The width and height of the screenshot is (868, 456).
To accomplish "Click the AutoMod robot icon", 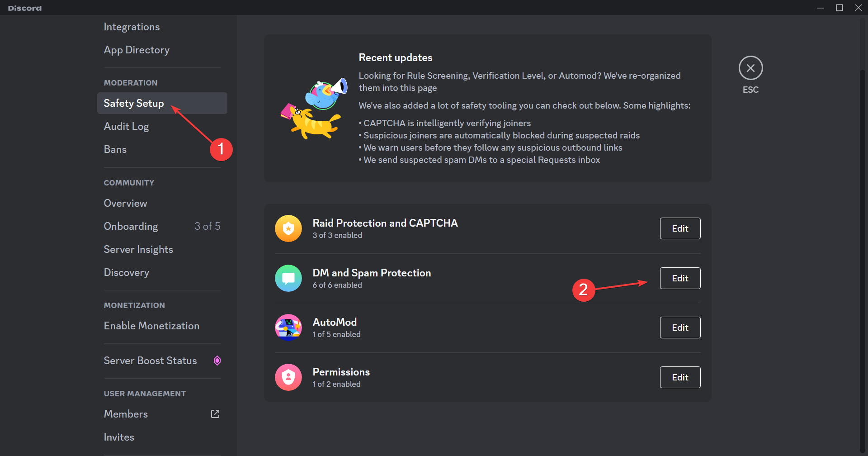I will (x=288, y=328).
